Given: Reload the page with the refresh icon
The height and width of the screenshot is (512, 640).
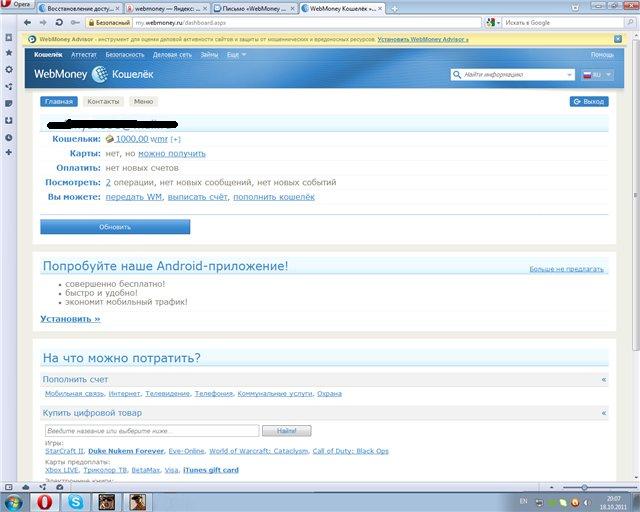Looking at the screenshot, I should (59, 22).
